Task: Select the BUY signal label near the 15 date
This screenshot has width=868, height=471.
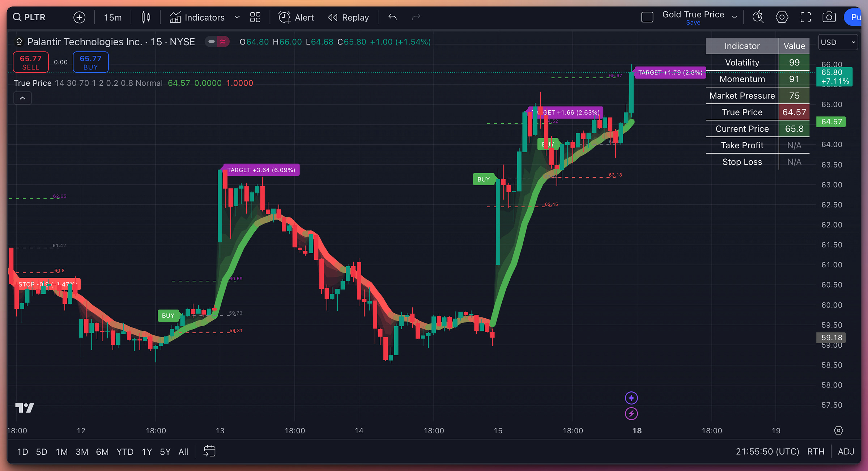Action: tap(484, 179)
